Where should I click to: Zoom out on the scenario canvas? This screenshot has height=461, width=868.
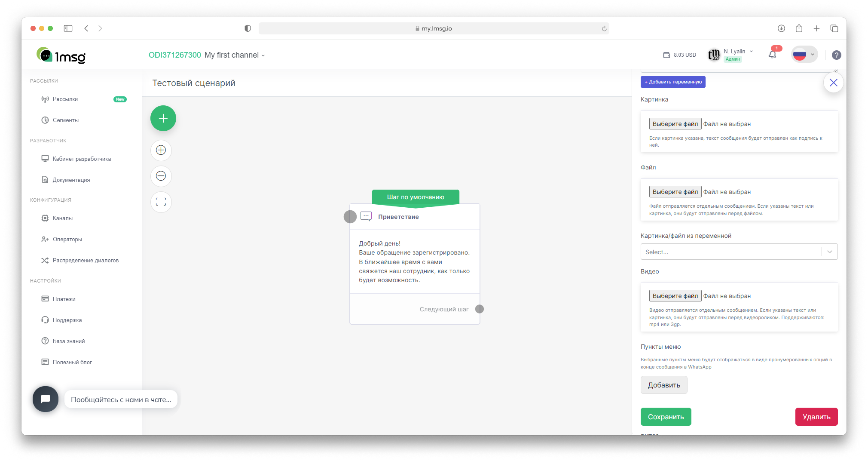click(161, 176)
